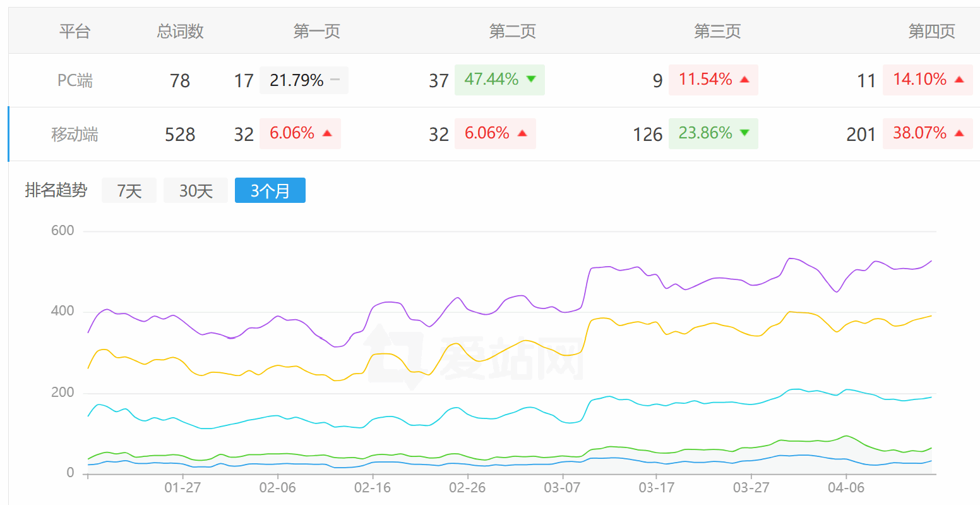980x505 pixels.
Task: Click PC端 fourth page count 11
Action: click(x=866, y=81)
